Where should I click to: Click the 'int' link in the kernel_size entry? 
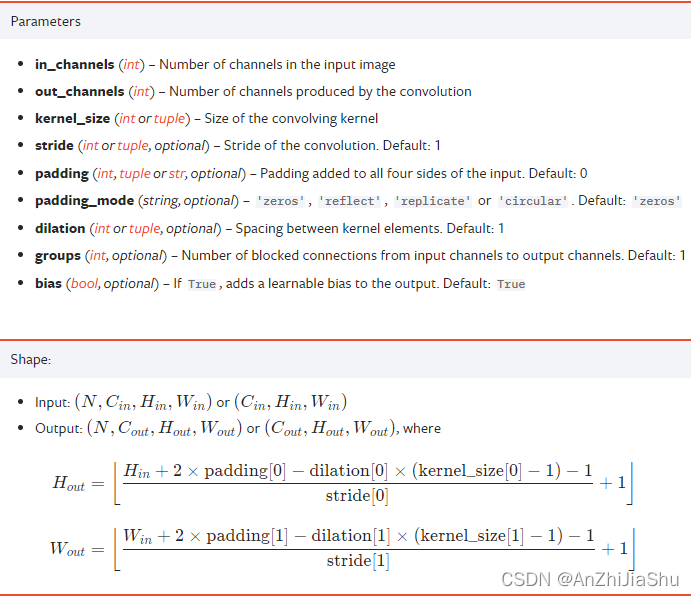[127, 119]
